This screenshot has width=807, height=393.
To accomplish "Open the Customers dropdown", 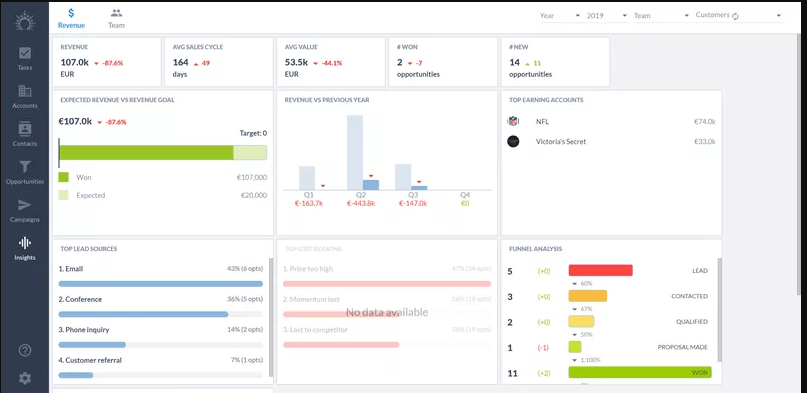I will click(739, 15).
